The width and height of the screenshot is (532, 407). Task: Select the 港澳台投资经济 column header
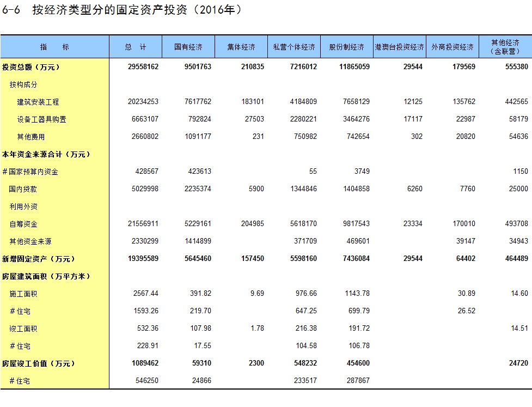tap(399, 47)
